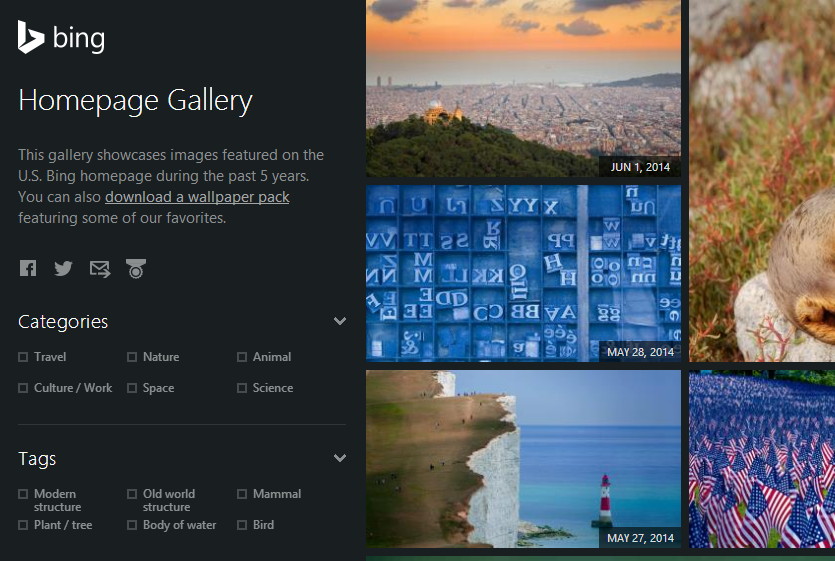Toggle the Animal category checkbox
Viewport: 835px width, 561px height.
pos(242,357)
